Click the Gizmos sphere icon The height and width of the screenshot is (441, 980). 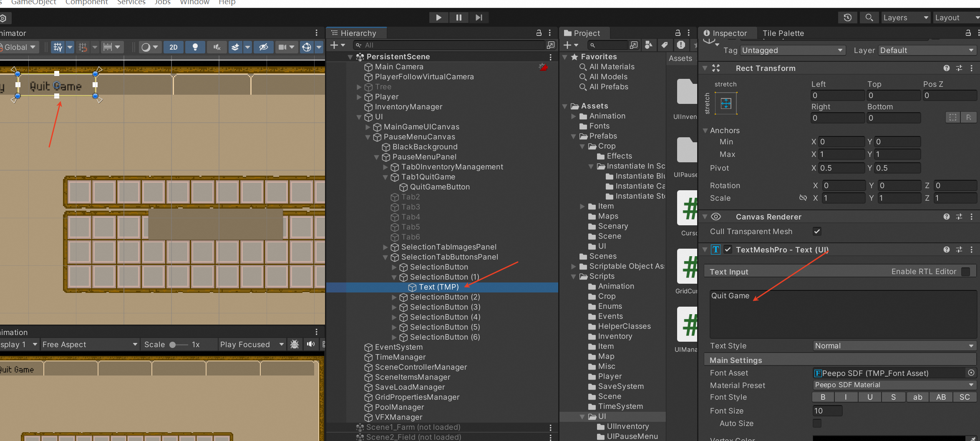click(307, 47)
